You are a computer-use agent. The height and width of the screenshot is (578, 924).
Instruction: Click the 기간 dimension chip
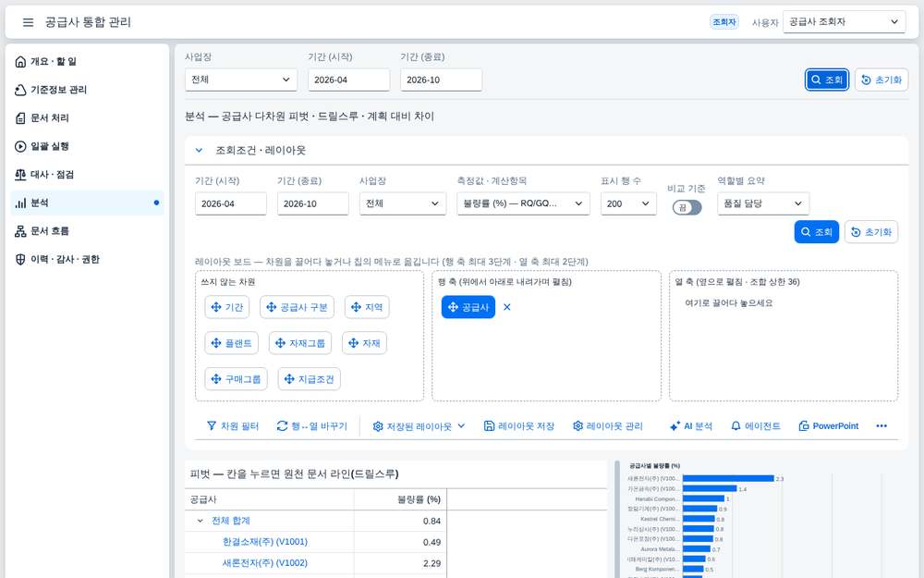coord(227,307)
